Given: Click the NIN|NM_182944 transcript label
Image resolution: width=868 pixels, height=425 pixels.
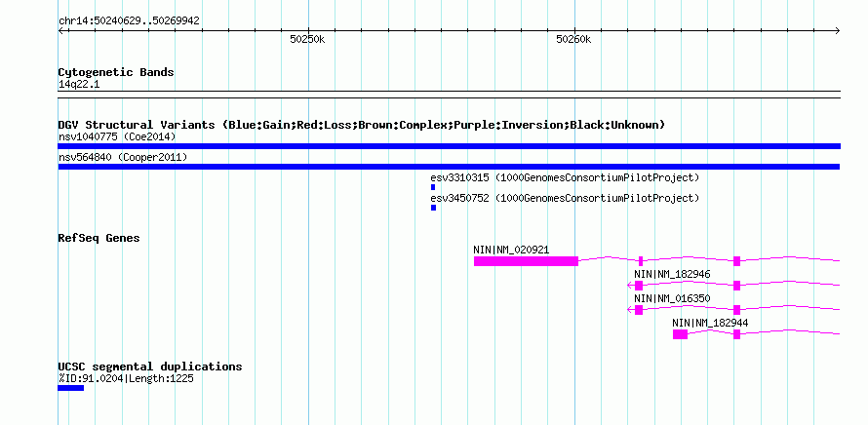Looking at the screenshot, I should pyautogui.click(x=710, y=323).
